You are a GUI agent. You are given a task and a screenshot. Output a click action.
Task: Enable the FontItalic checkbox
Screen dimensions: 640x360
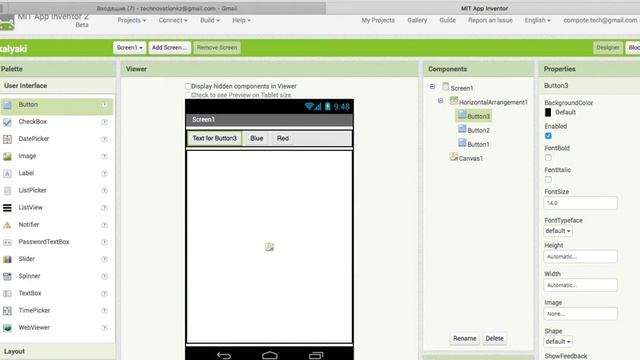[548, 179]
